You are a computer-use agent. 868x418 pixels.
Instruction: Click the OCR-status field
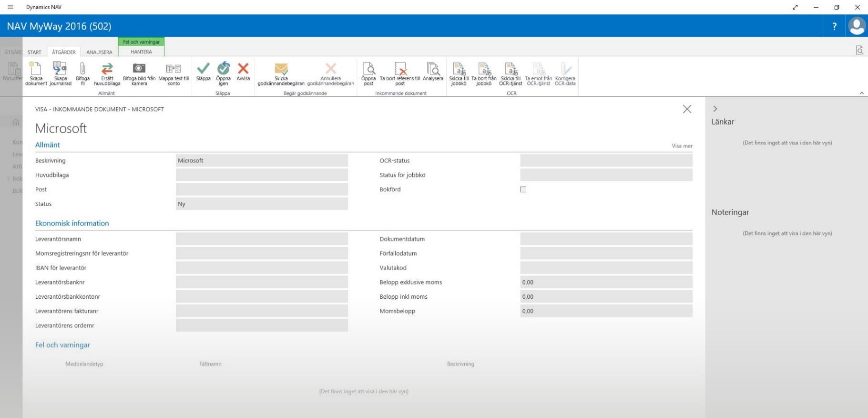[x=606, y=160]
